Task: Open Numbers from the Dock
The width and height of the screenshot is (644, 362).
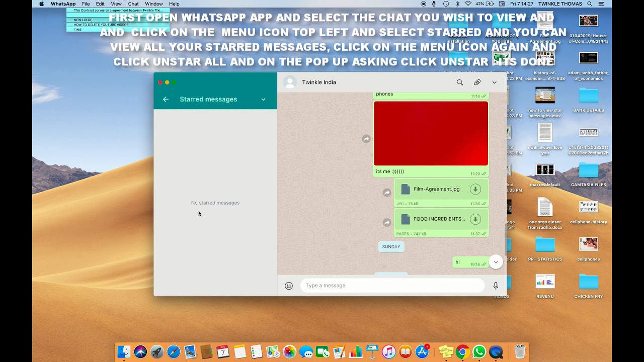Action: [x=356, y=352]
